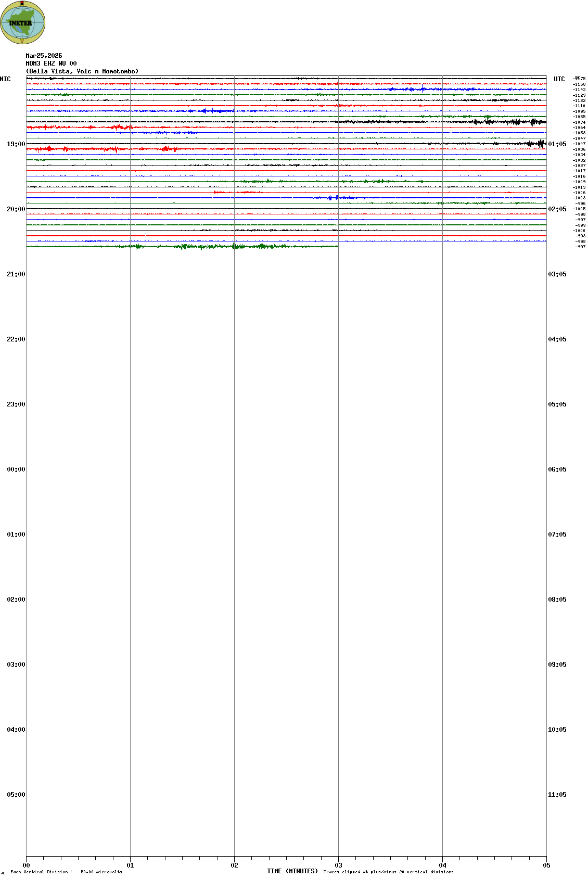Image resolution: width=588 pixels, height=879 pixels.
Task: Select the 20:00 local time marker
Action: point(16,209)
